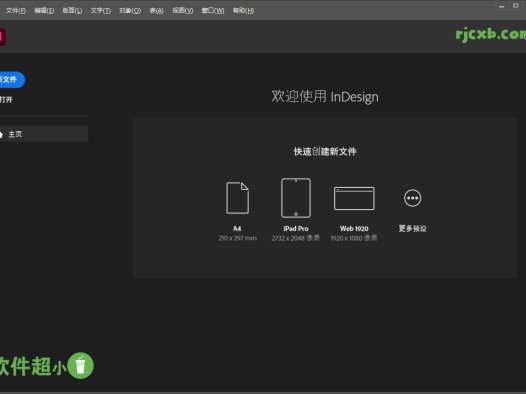The height and width of the screenshot is (394, 526).
Task: Choose the A4 document preset icon
Action: 238,198
